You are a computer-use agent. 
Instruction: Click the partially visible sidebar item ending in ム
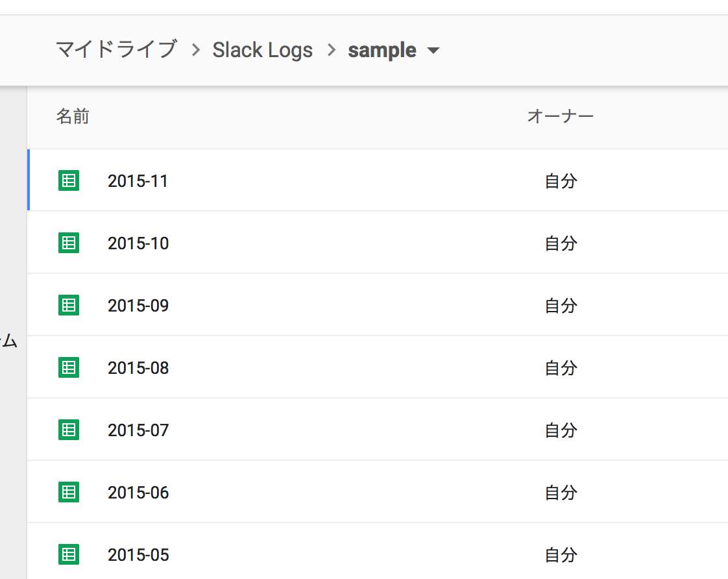point(9,340)
